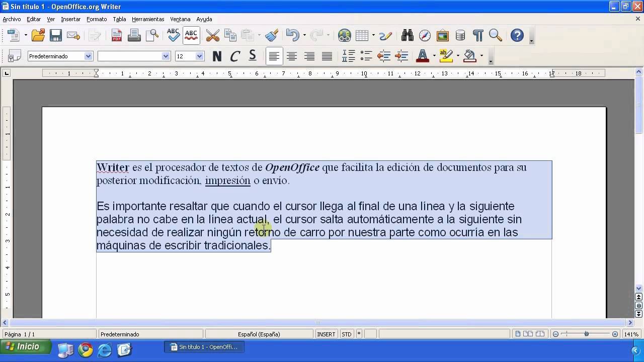
Task: Align text left
Action: click(x=274, y=56)
